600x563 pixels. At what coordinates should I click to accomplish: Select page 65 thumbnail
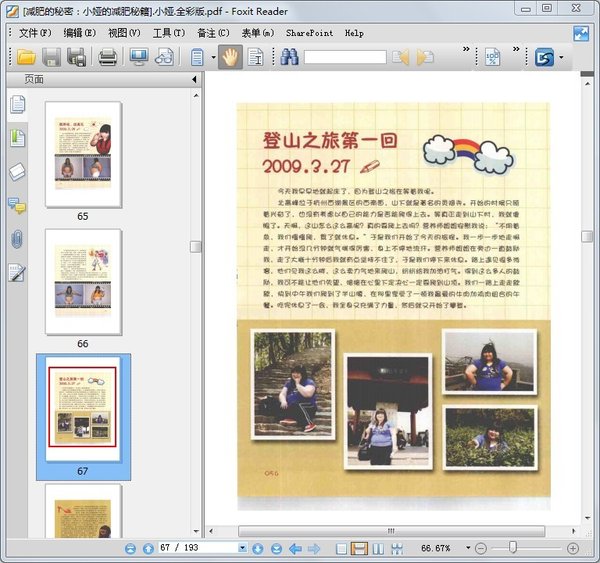pyautogui.click(x=83, y=154)
